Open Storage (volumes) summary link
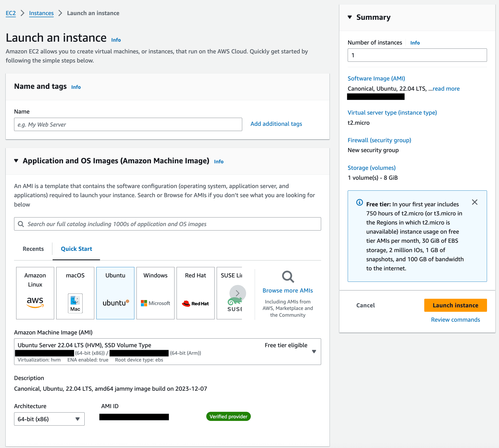499x448 pixels. point(372,168)
